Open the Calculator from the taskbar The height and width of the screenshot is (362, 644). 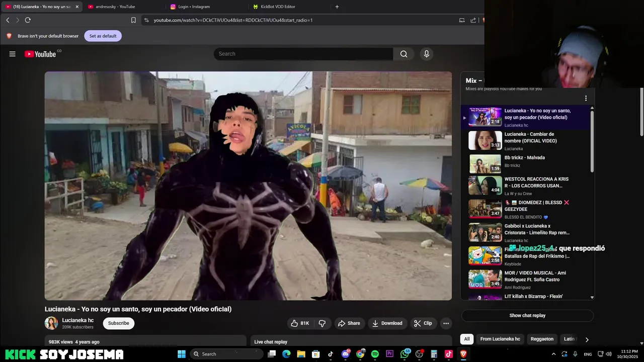434,354
